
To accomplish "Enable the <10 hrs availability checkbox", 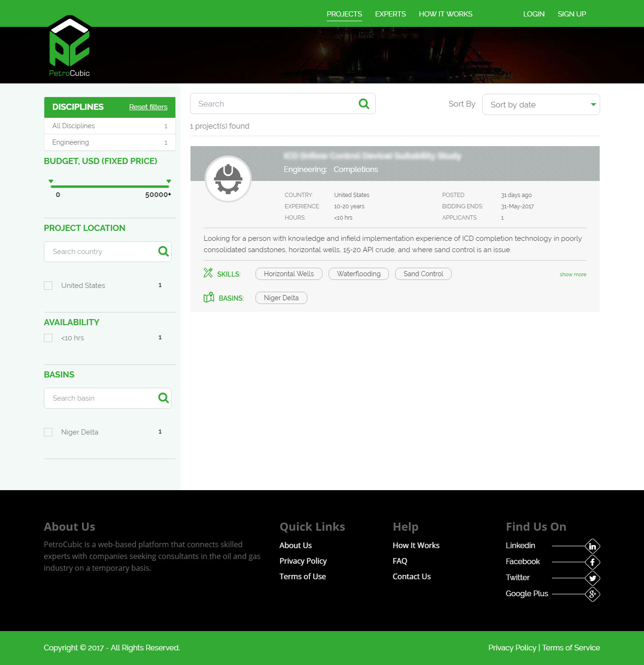I will [x=48, y=337].
